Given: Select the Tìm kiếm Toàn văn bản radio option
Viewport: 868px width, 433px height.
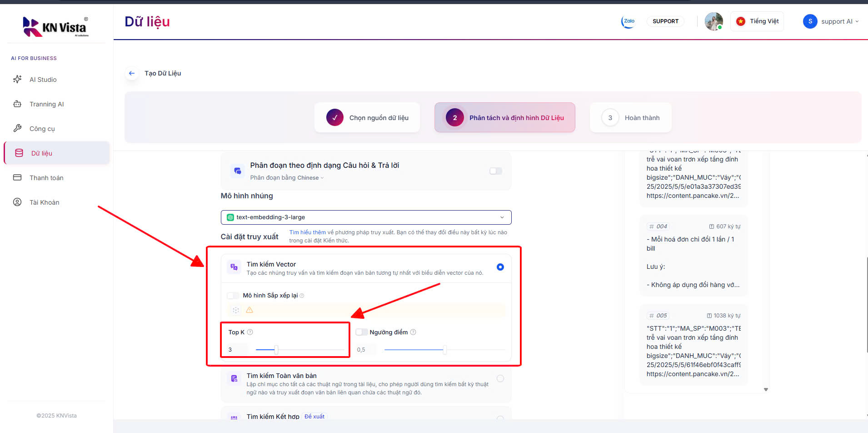Looking at the screenshot, I should [x=500, y=378].
